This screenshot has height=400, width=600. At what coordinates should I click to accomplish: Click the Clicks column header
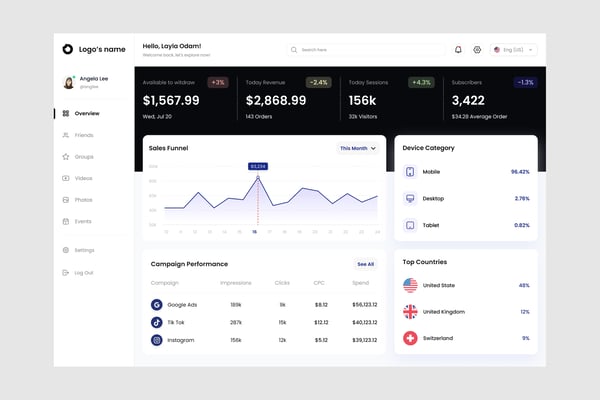(282, 283)
